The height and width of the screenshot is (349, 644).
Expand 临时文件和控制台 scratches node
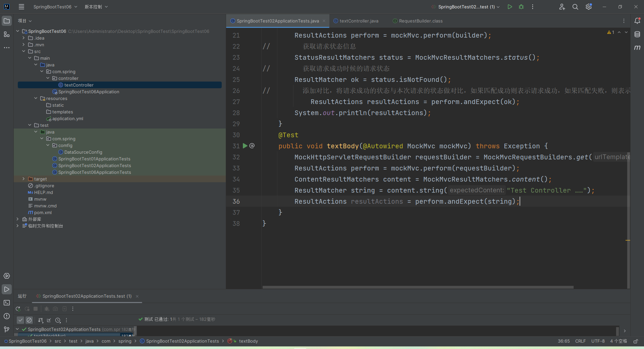[x=17, y=226]
